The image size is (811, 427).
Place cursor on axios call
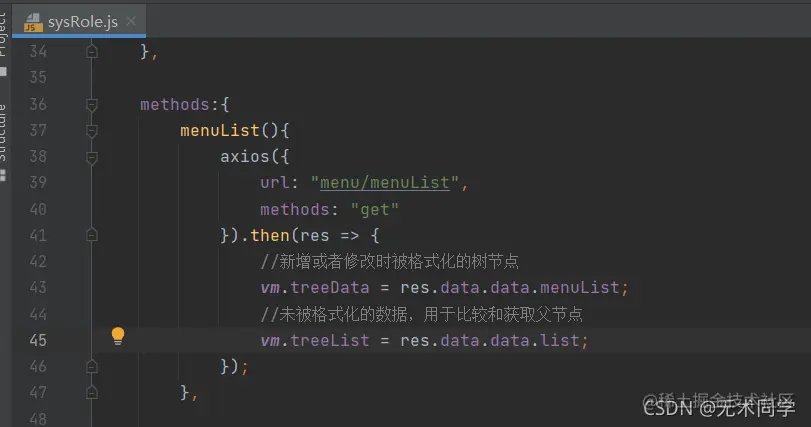click(x=245, y=156)
